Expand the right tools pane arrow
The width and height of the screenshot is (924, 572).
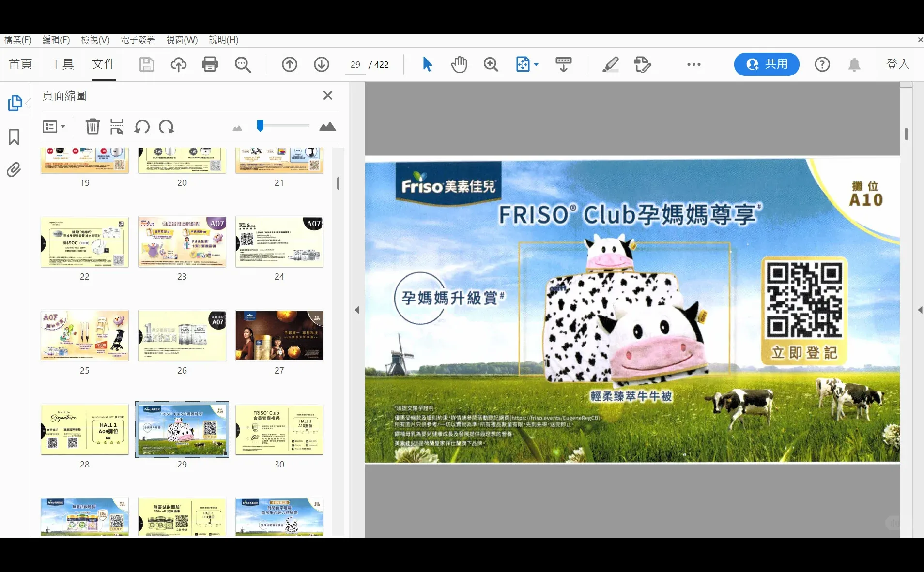(920, 310)
